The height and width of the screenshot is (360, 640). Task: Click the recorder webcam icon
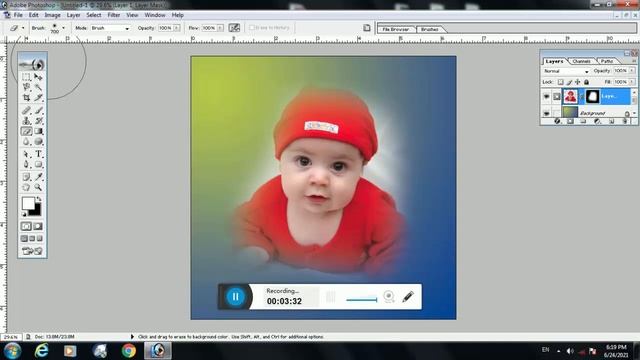[x=389, y=297]
